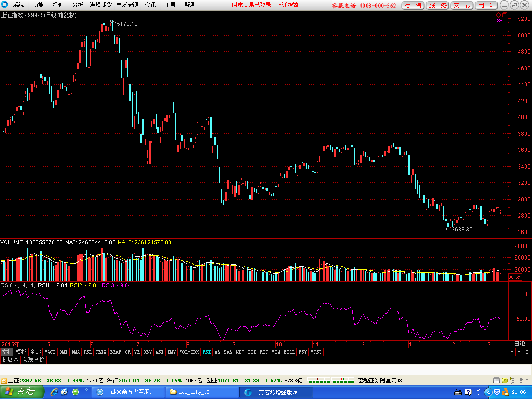Click the green-red market breadth indicator
This screenshot has width=532, height=399.
tap(331, 381)
